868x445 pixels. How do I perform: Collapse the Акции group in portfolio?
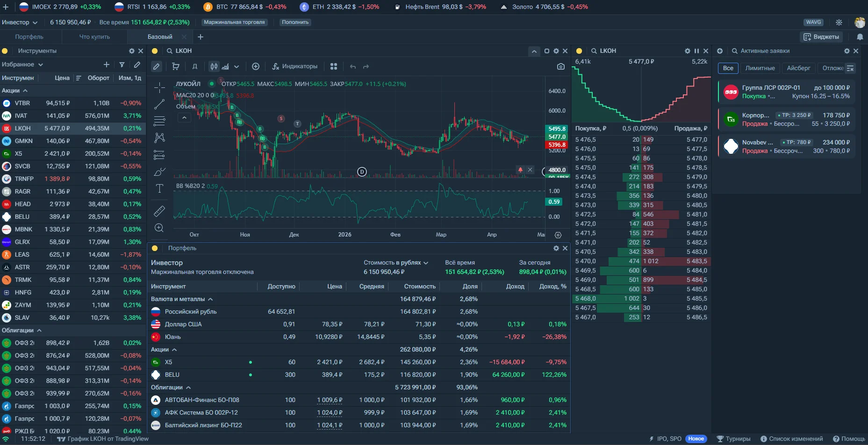174,350
